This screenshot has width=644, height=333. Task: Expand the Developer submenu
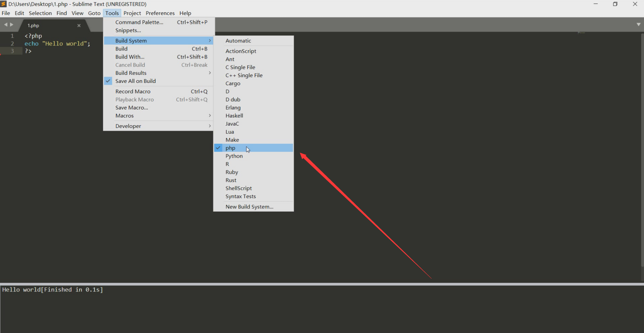coord(158,126)
